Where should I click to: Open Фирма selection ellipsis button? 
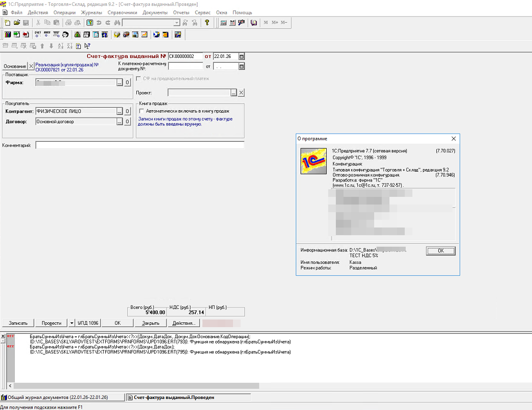pyautogui.click(x=120, y=82)
